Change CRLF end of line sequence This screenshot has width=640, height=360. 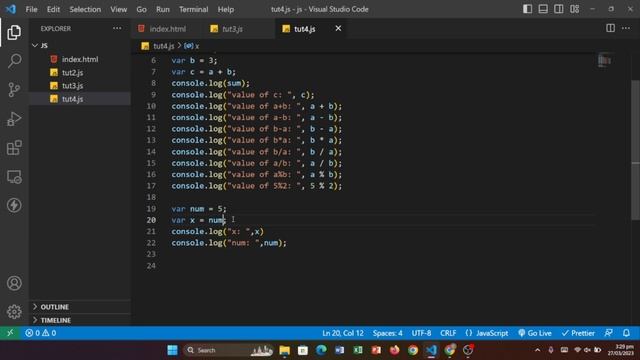[x=448, y=333]
